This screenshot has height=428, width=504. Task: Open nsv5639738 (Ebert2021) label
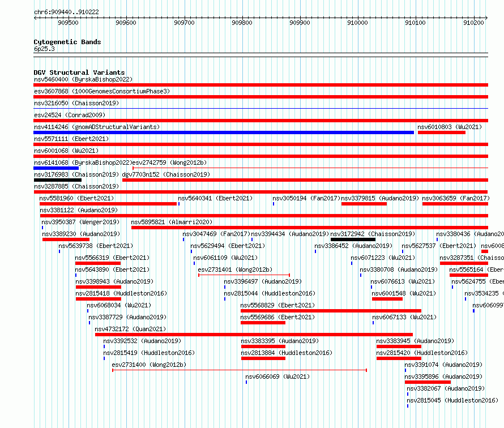point(96,246)
